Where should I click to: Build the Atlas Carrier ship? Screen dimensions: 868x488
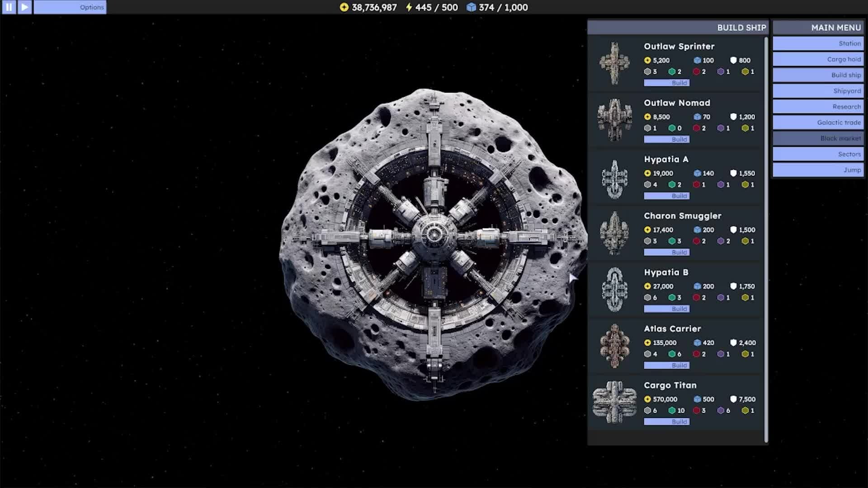pyautogui.click(x=667, y=365)
